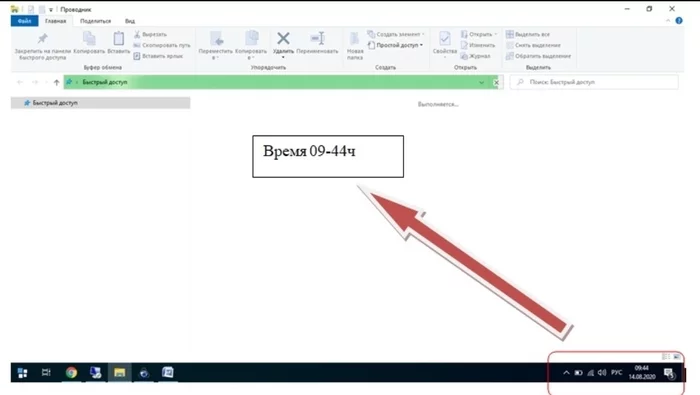Viewport: 700px width, 395px height.
Task: Click the Удалить X icon
Action: [283, 38]
